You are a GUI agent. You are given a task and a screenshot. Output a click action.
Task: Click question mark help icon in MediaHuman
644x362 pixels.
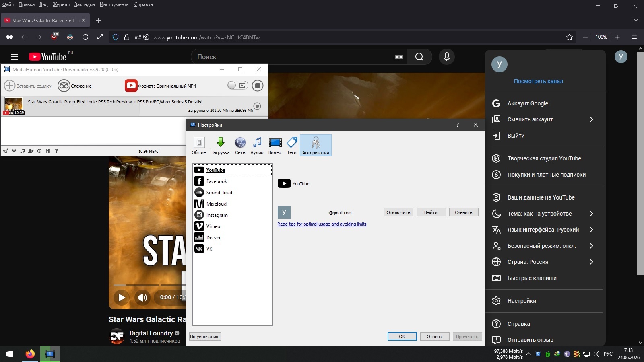(56, 151)
